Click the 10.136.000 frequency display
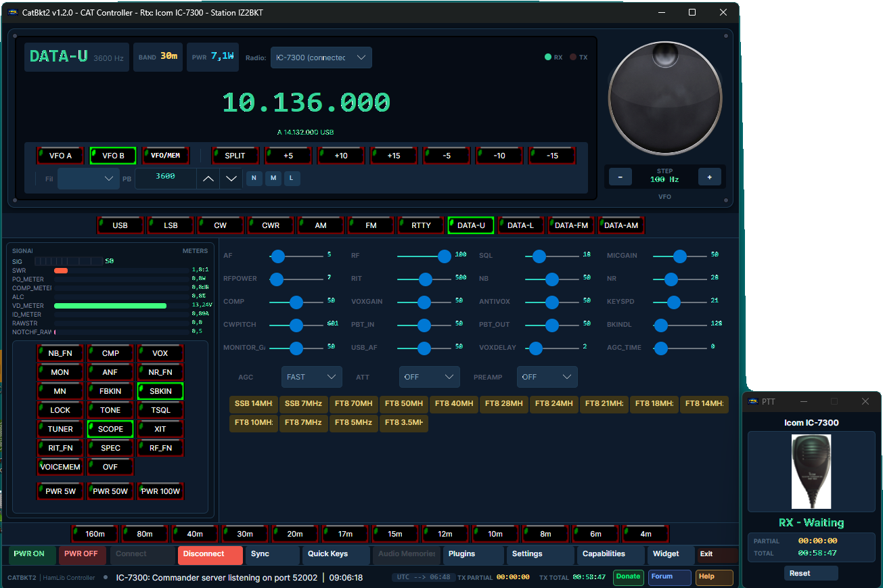 [x=306, y=103]
